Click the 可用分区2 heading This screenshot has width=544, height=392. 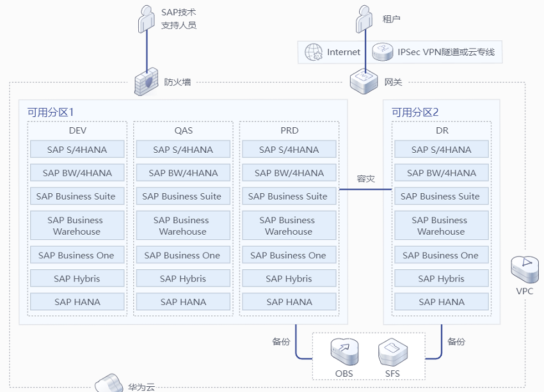[415, 112]
